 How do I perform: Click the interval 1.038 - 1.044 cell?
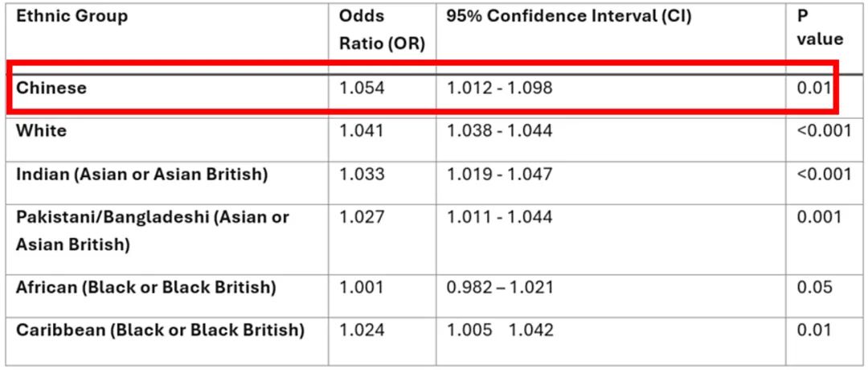pyautogui.click(x=499, y=131)
